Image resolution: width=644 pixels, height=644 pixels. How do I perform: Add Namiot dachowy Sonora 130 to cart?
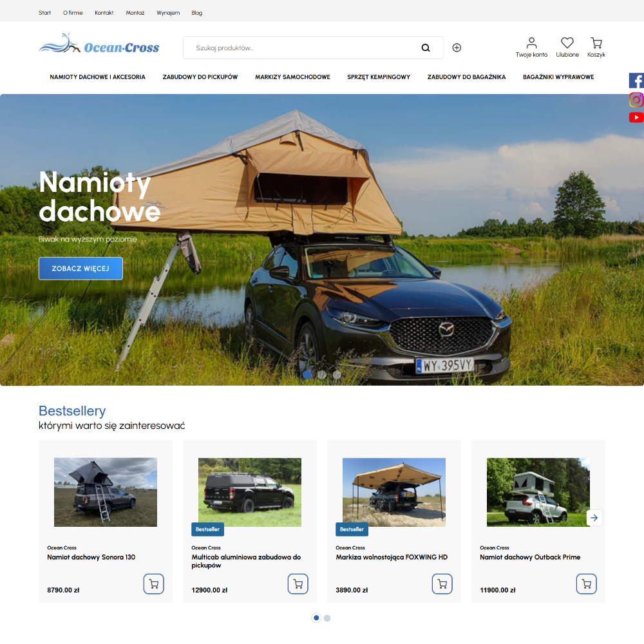[154, 584]
